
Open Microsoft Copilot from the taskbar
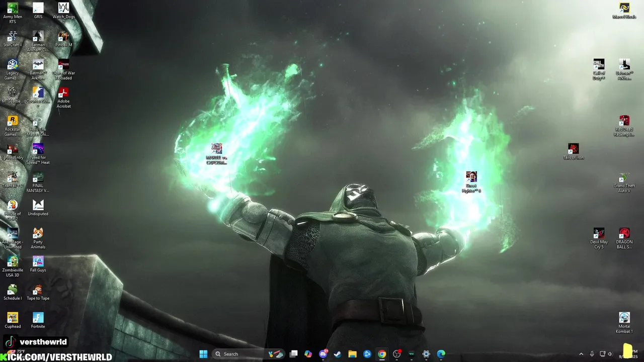pyautogui.click(x=308, y=354)
